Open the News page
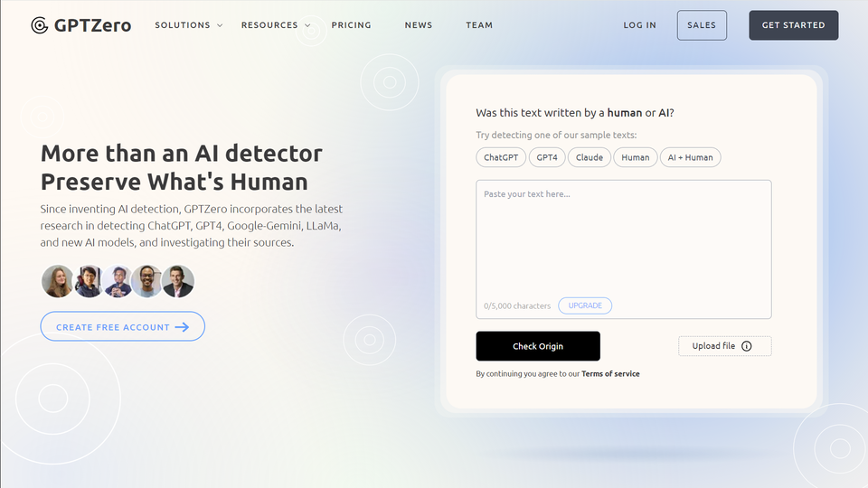868x488 pixels. 419,25
